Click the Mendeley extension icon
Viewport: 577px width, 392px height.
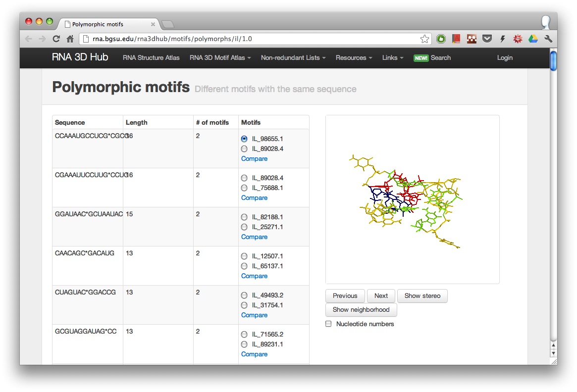456,39
